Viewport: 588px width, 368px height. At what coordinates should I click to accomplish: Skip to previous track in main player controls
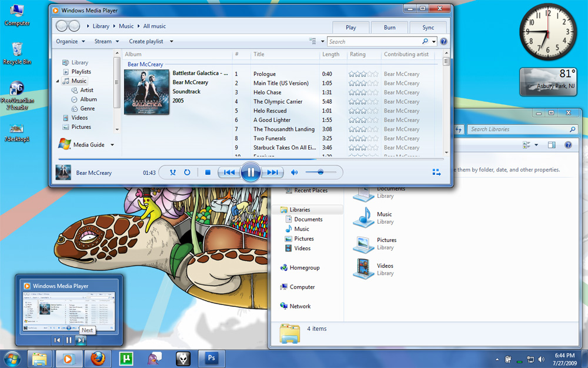click(x=229, y=173)
